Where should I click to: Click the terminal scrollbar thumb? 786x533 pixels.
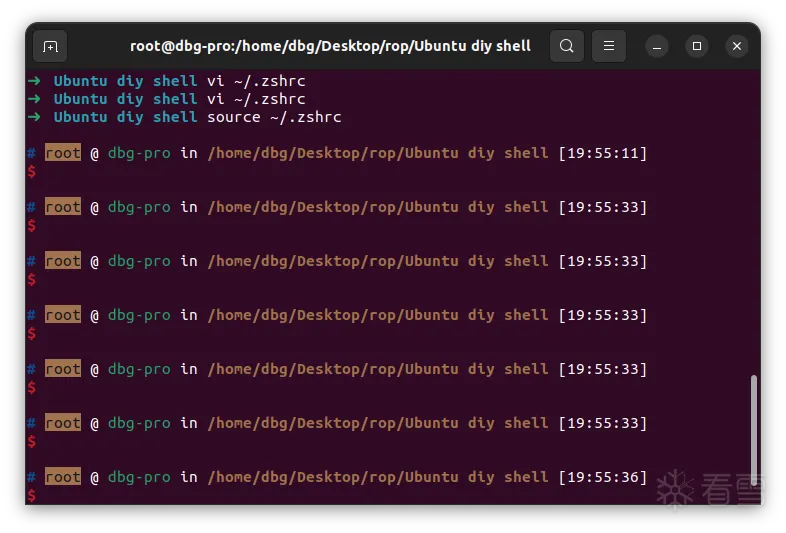[753, 430]
